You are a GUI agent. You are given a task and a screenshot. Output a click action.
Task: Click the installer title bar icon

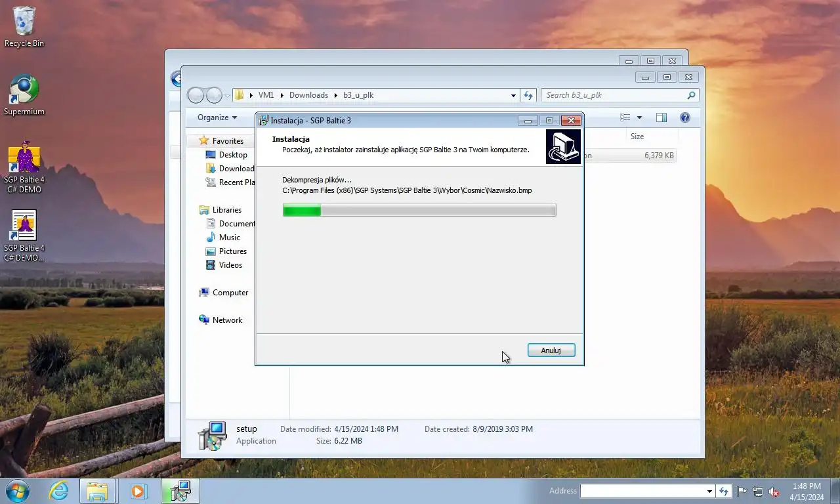(264, 121)
